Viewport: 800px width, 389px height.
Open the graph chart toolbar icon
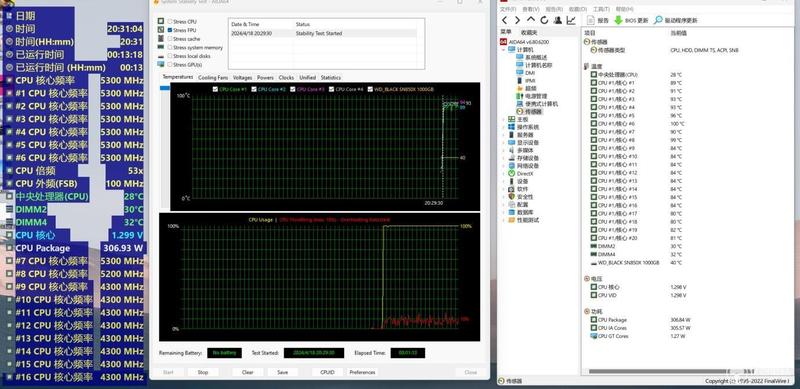571,20
